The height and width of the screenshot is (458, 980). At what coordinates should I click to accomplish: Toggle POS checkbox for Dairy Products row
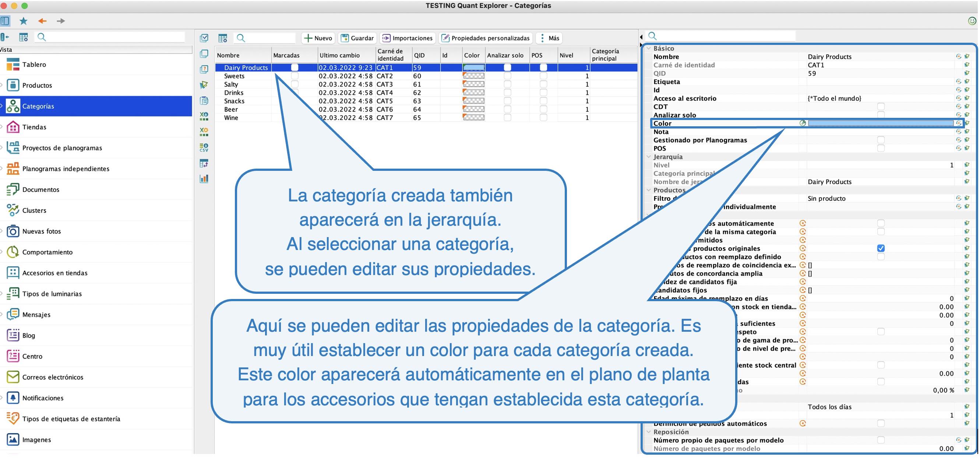click(x=543, y=67)
